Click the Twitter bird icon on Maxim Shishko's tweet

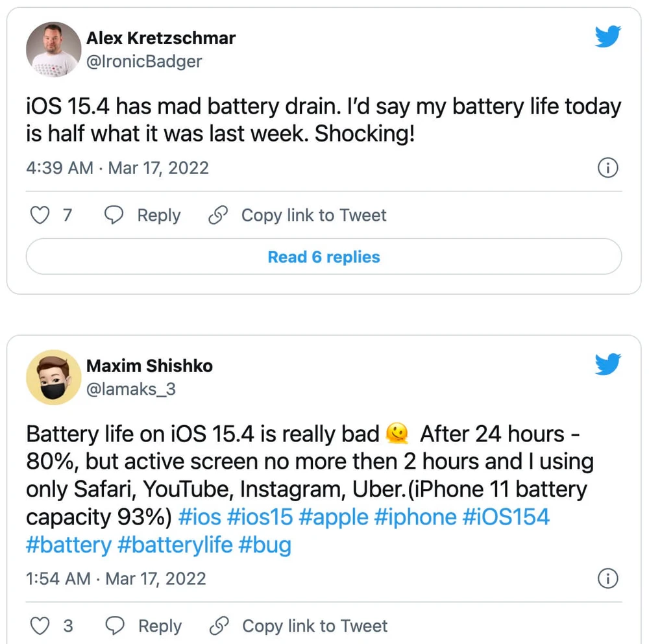(x=607, y=364)
